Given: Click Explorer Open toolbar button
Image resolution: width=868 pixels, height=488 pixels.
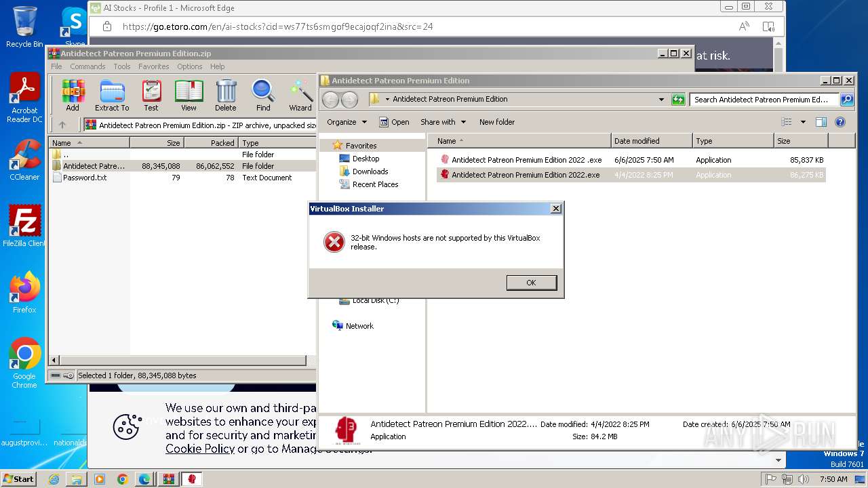Looking at the screenshot, I should click(394, 122).
